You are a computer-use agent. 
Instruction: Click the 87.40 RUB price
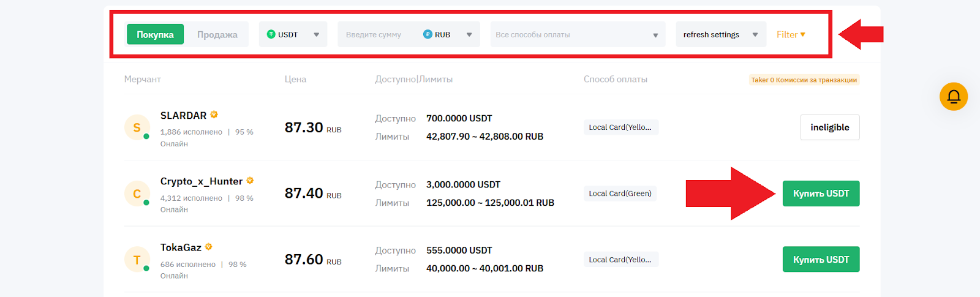tap(313, 194)
